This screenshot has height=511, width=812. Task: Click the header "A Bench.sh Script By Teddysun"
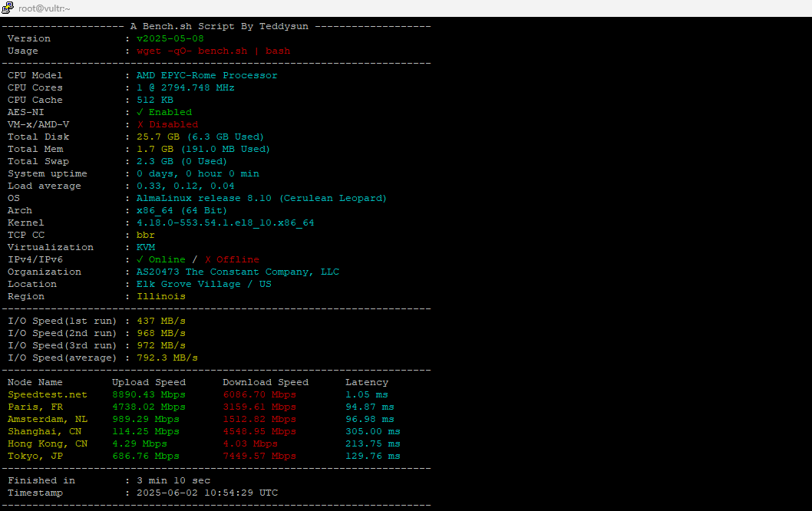[219, 26]
